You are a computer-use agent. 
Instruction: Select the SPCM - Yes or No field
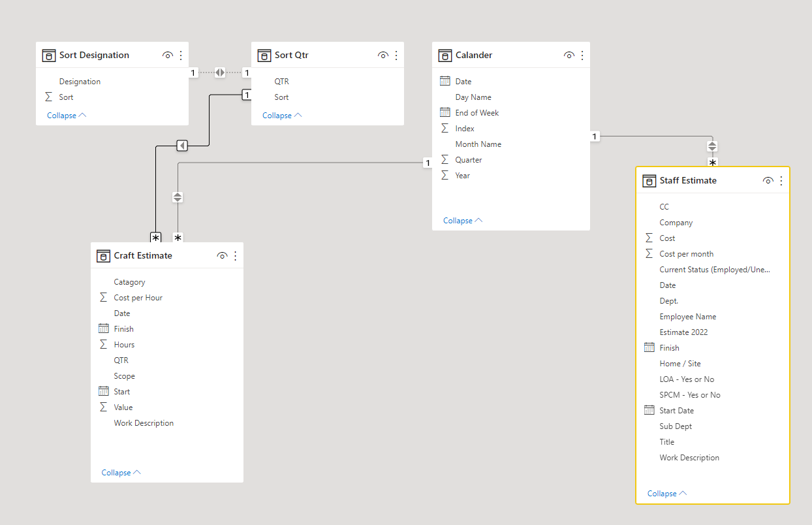coord(690,395)
